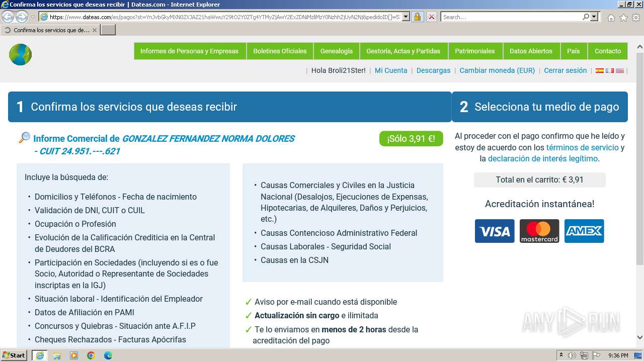
Task: Click the security lock icon in address bar
Action: pos(417,17)
